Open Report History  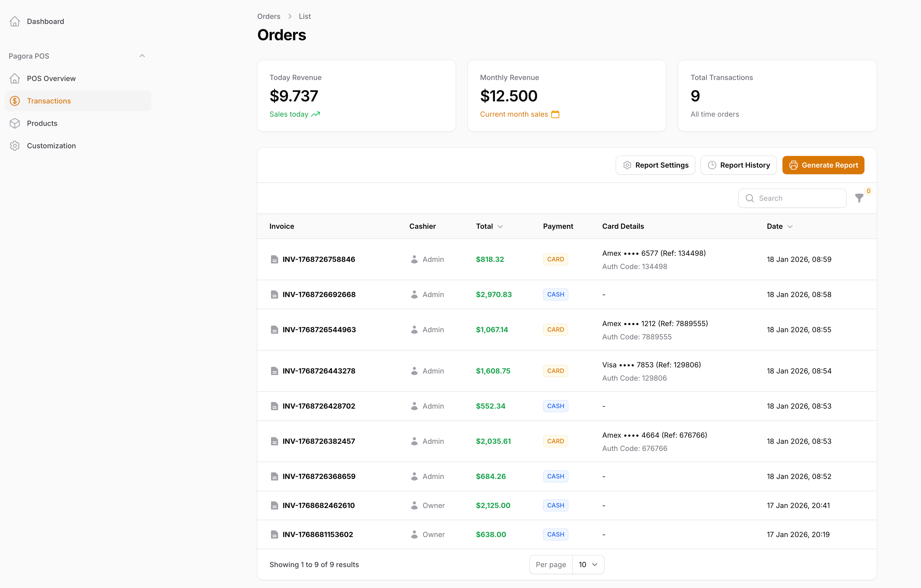(738, 165)
